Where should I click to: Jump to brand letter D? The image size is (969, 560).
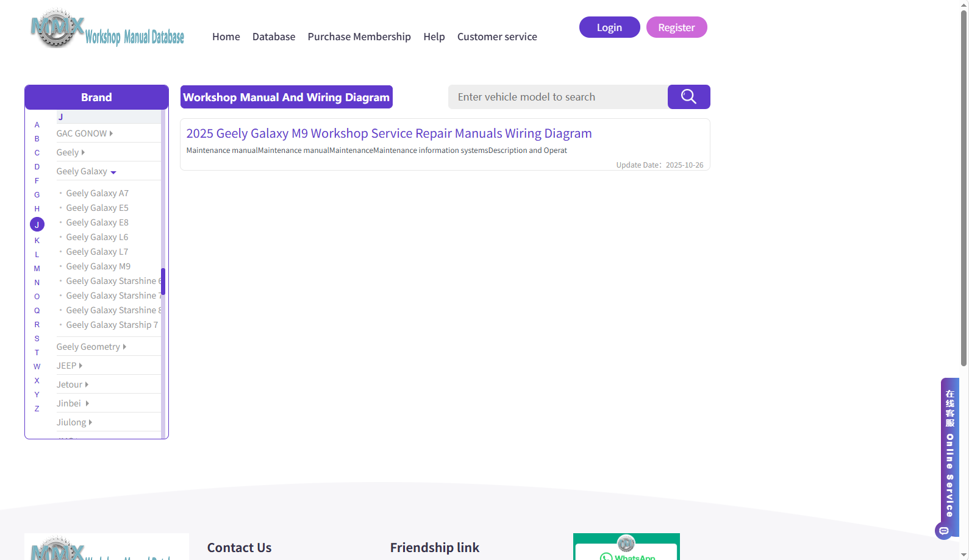click(x=37, y=167)
